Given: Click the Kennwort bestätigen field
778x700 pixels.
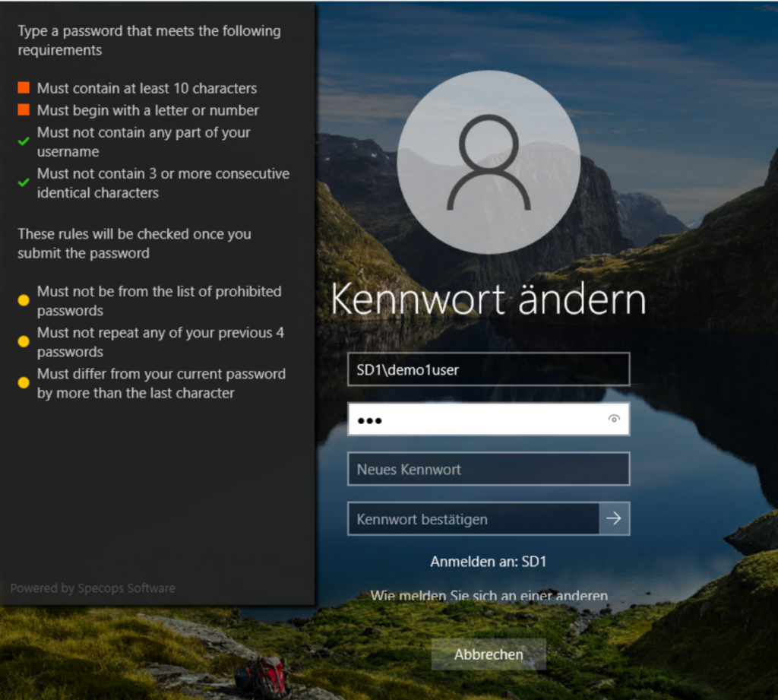Looking at the screenshot, I should (473, 518).
